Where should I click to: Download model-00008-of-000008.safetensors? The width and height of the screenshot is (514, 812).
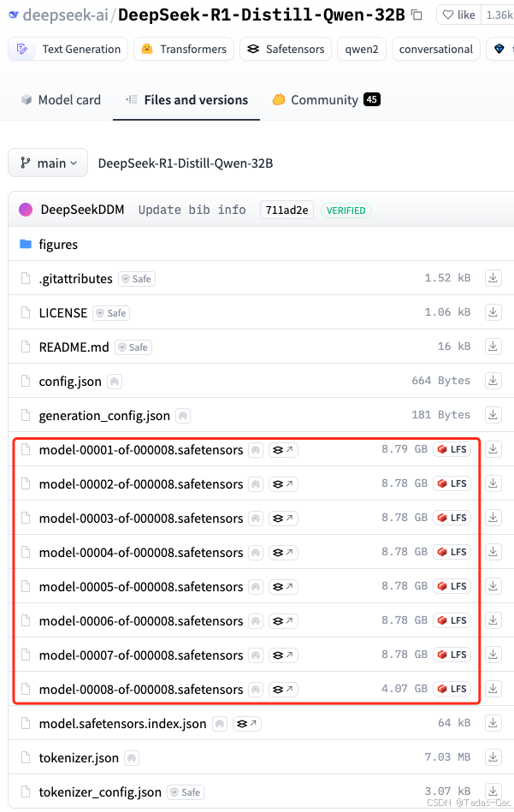pyautogui.click(x=493, y=688)
